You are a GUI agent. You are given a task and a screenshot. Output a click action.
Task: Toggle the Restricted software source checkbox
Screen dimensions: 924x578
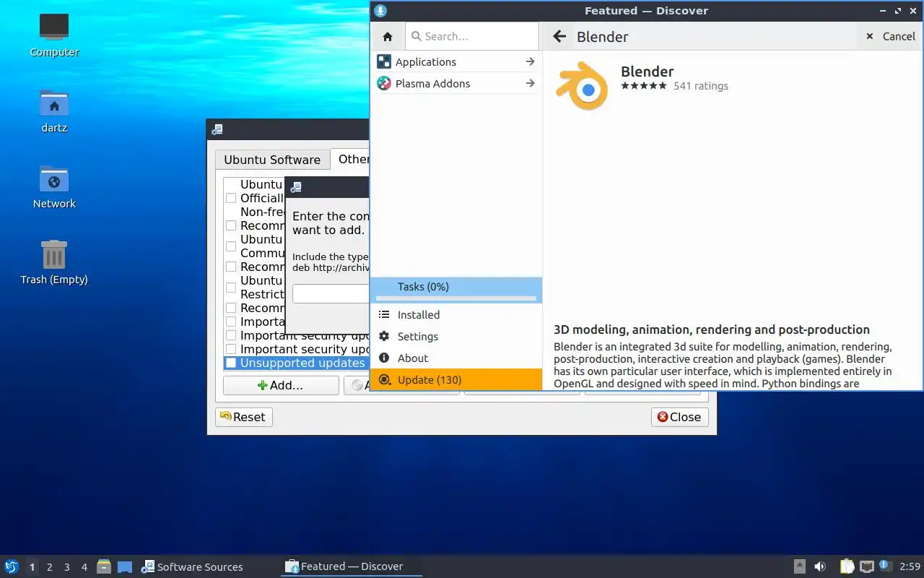tap(231, 288)
